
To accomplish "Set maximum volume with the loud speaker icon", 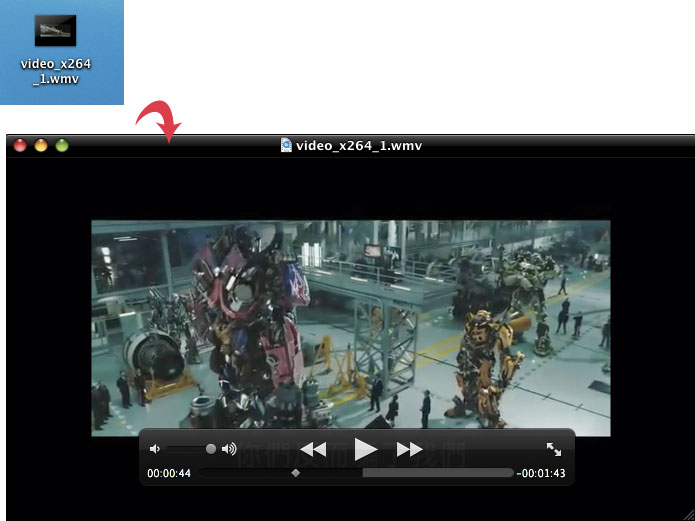I will [229, 449].
